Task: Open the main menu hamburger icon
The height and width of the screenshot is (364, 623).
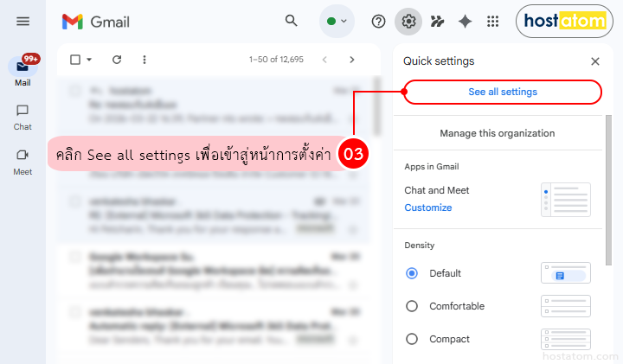Action: 22,21
